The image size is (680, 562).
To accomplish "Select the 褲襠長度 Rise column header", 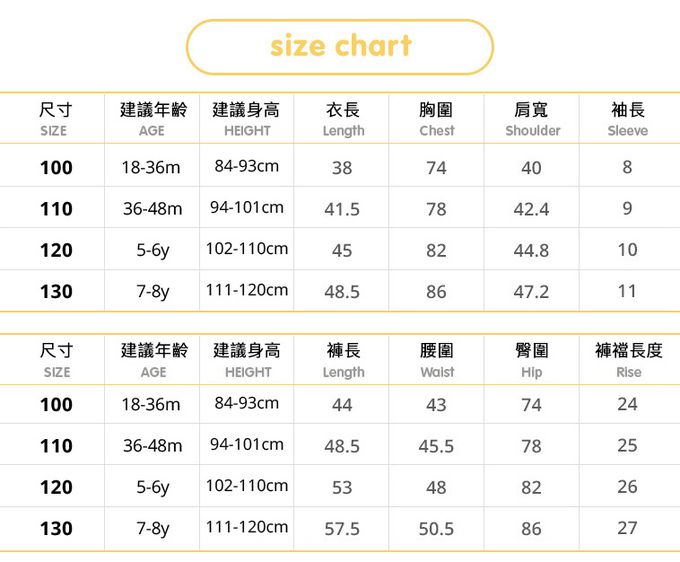I will (x=628, y=360).
